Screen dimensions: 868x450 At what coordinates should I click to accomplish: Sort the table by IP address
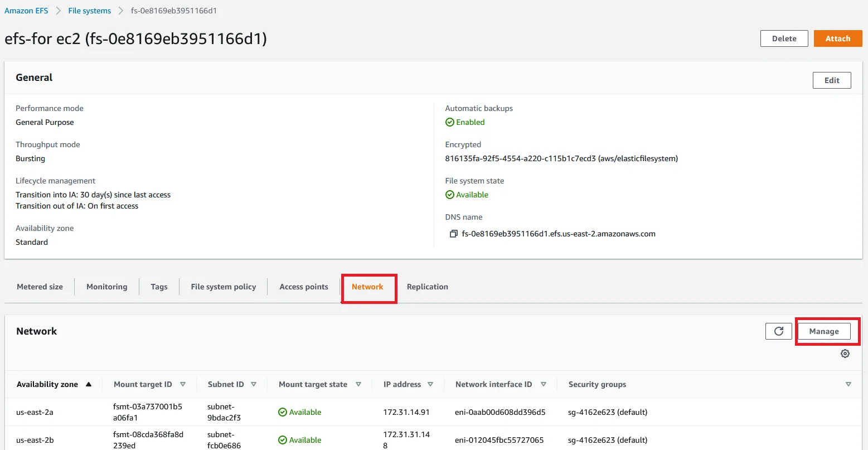430,384
